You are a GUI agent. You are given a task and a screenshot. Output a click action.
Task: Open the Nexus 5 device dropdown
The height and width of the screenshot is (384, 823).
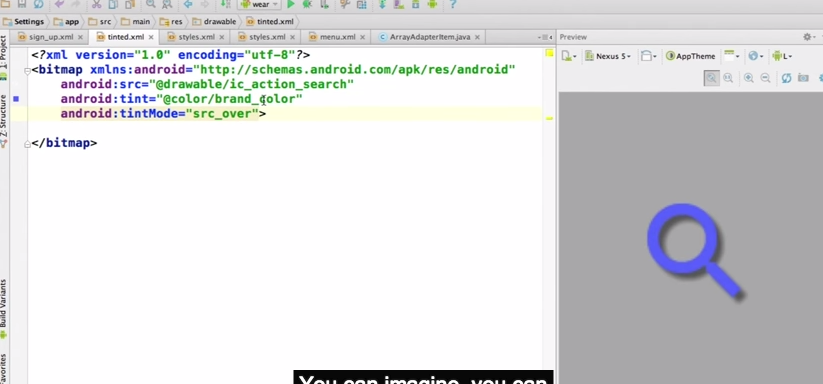tap(608, 56)
